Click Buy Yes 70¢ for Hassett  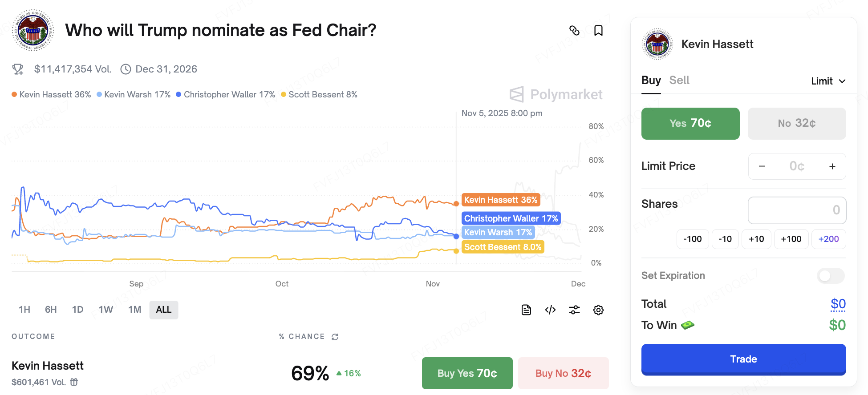tap(467, 373)
